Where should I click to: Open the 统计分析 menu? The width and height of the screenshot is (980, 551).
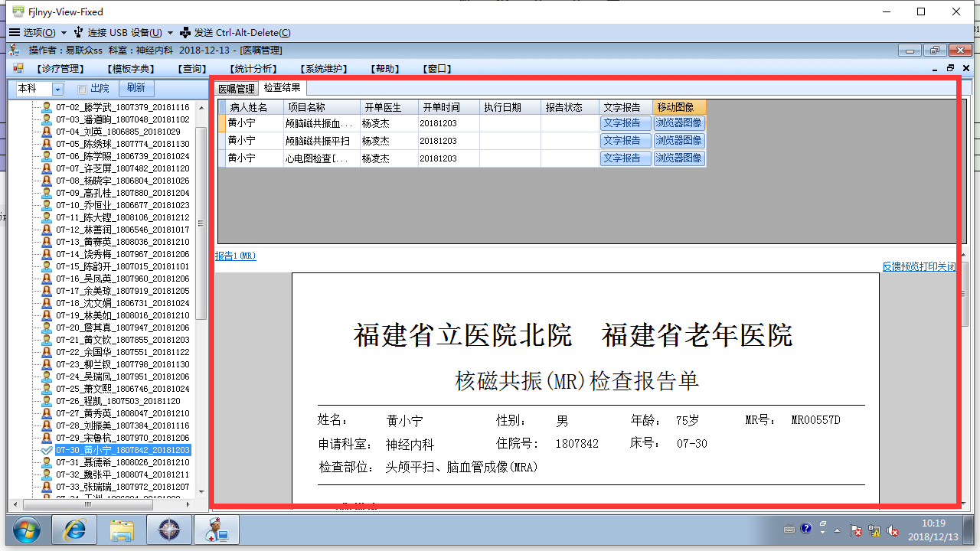click(253, 69)
